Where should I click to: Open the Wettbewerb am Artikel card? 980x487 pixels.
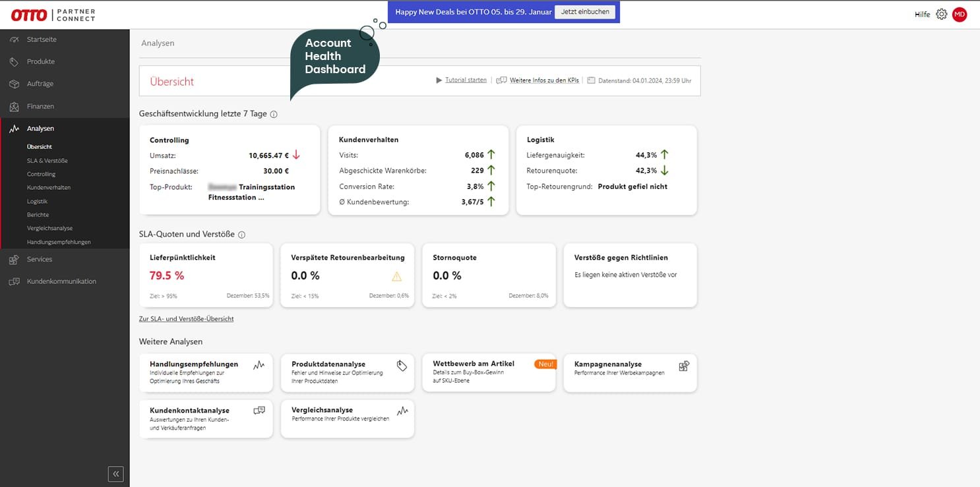[488, 372]
